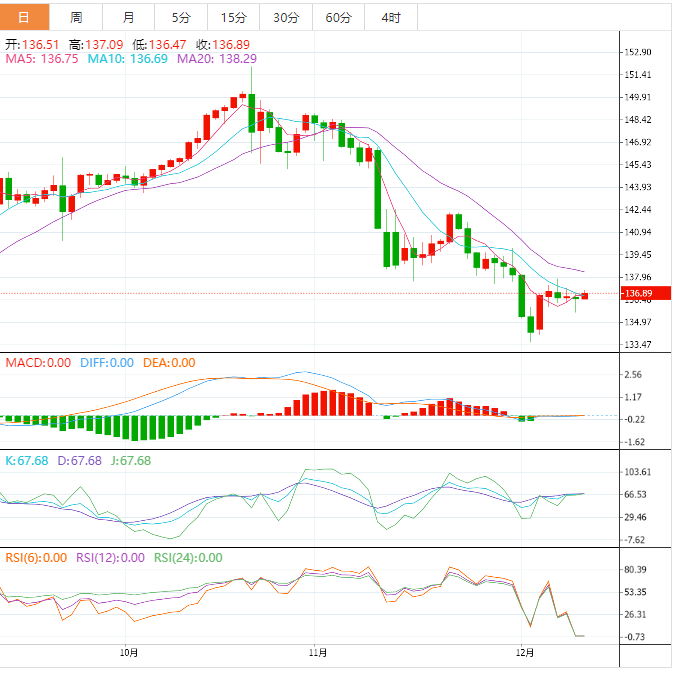Click the 11月 marker on time axis
This screenshot has width=676, height=675.
[x=317, y=652]
